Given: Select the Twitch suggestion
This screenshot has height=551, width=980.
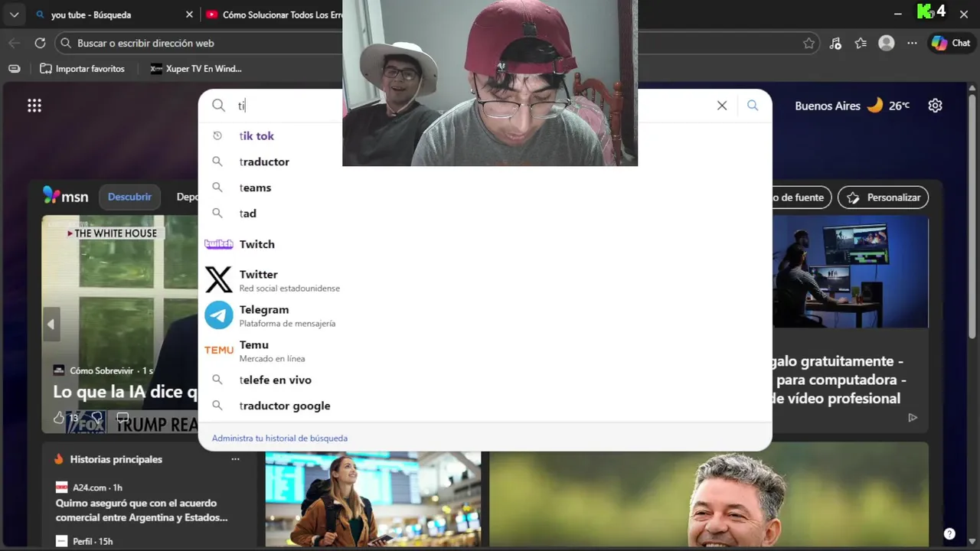Looking at the screenshot, I should 485,244.
